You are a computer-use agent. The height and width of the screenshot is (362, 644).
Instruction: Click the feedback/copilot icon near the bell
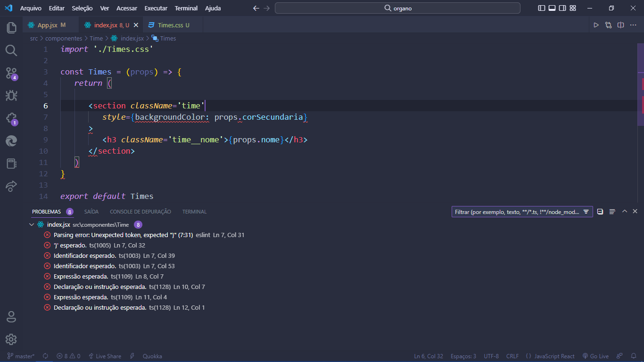coord(620,356)
